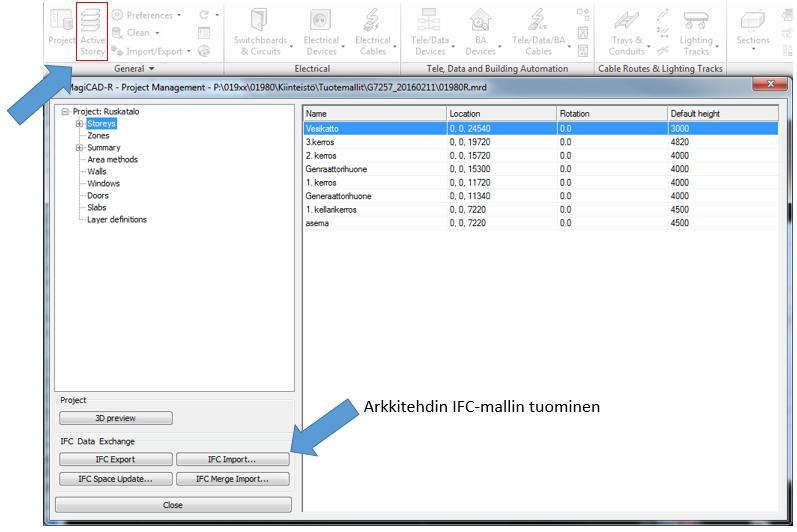Collapse the Project: Ruskatalo tree node

(65, 112)
